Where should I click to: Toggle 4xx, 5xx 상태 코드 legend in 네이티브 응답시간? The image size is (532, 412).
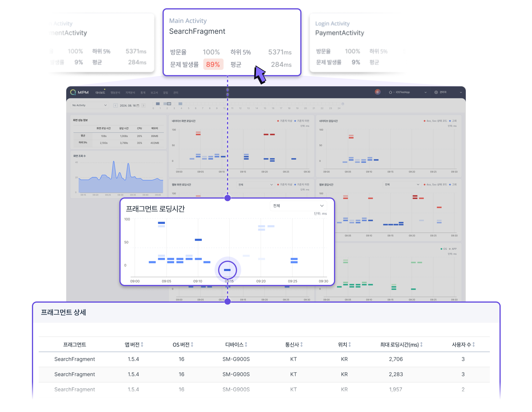[435, 121]
